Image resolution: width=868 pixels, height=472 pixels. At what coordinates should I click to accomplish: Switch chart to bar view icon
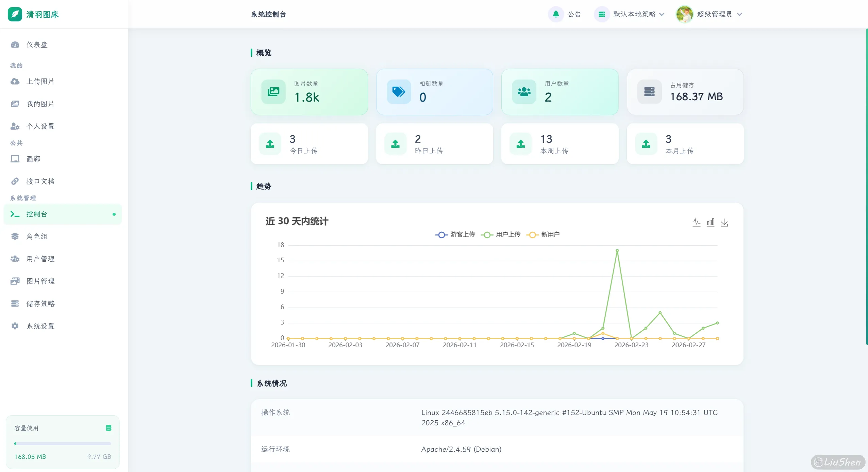click(711, 223)
